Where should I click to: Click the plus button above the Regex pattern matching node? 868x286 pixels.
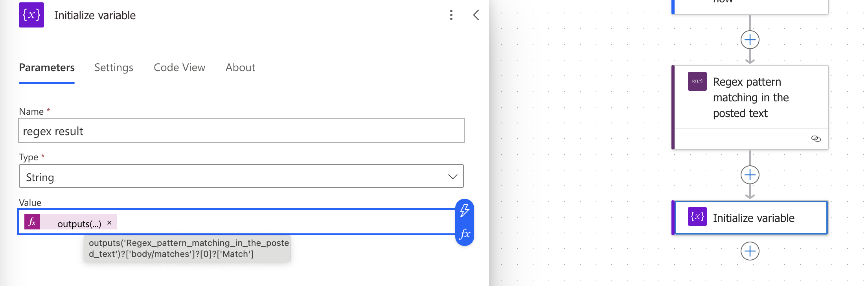(x=750, y=39)
